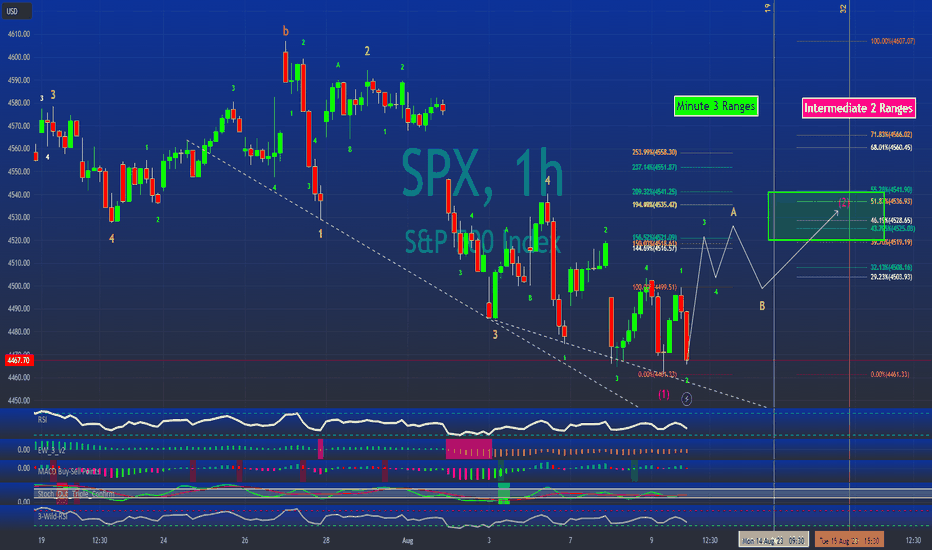Viewport: 932px width, 550px height.
Task: Select the 32.12%(4508.16) Fibonacci level label
Action: pos(891,268)
